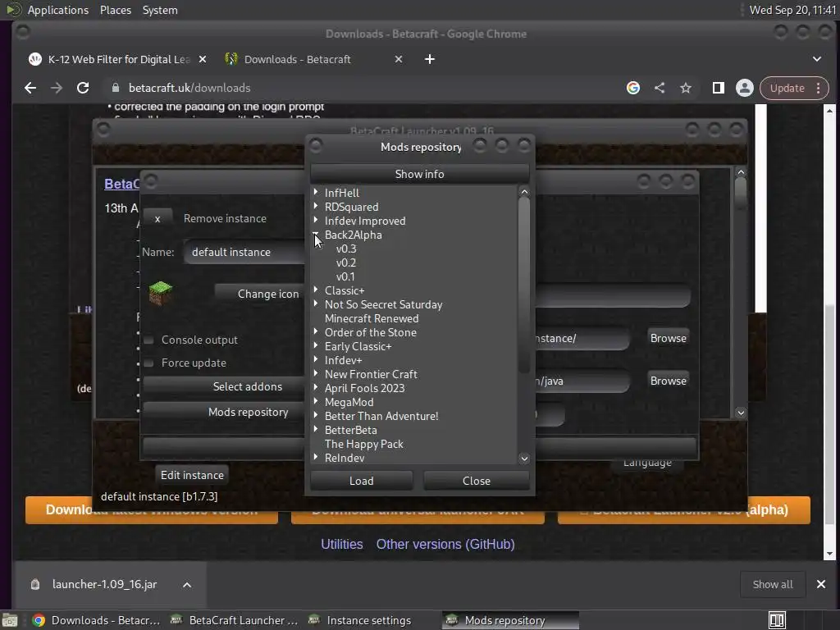Switch to BetaCraft Launcher taskbar item
840x630 pixels.
click(x=235, y=620)
